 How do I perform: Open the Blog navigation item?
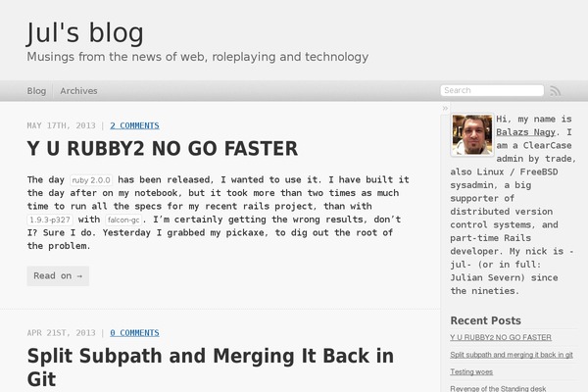[37, 90]
